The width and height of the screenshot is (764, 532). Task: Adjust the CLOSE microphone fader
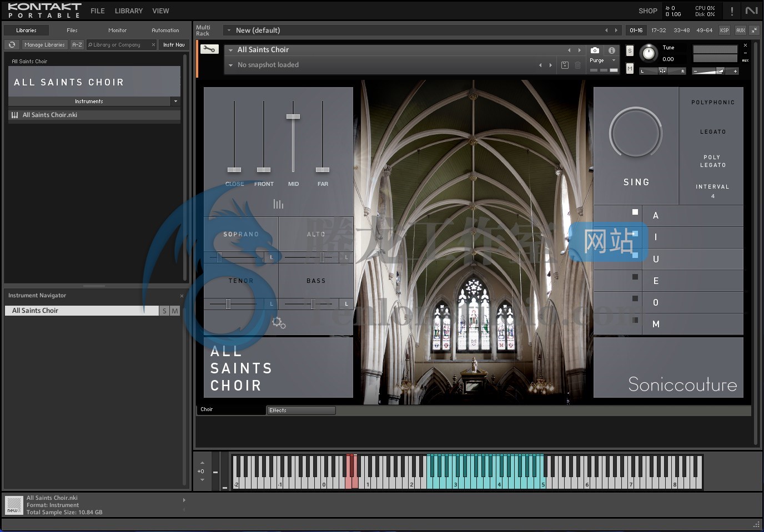(x=234, y=170)
